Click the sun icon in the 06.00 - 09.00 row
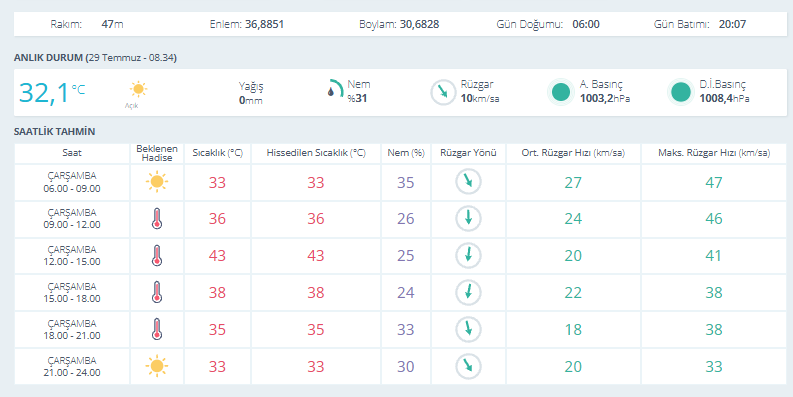Viewport: 793px width, 397px height. 157,182
